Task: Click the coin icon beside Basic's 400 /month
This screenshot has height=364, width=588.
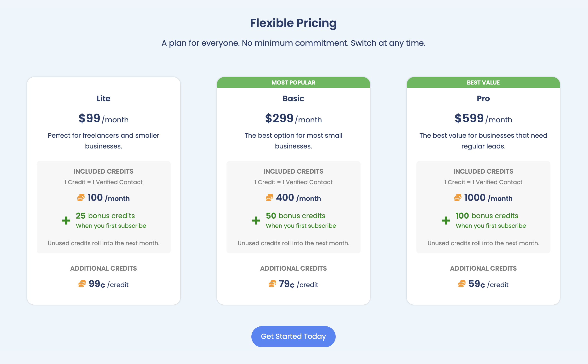Action: [x=269, y=198]
